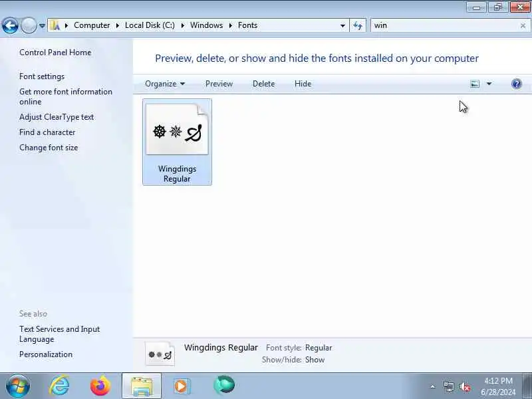Click the Show desktop strip
532x399 pixels.
(x=527, y=386)
